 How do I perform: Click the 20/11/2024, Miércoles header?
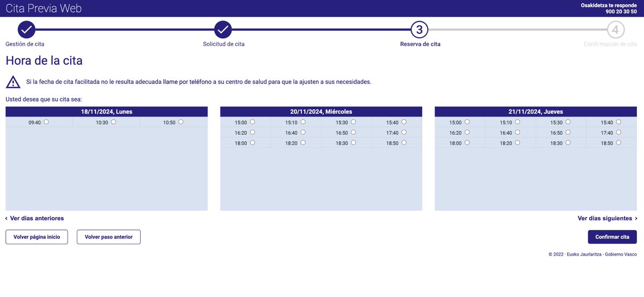coord(321,112)
